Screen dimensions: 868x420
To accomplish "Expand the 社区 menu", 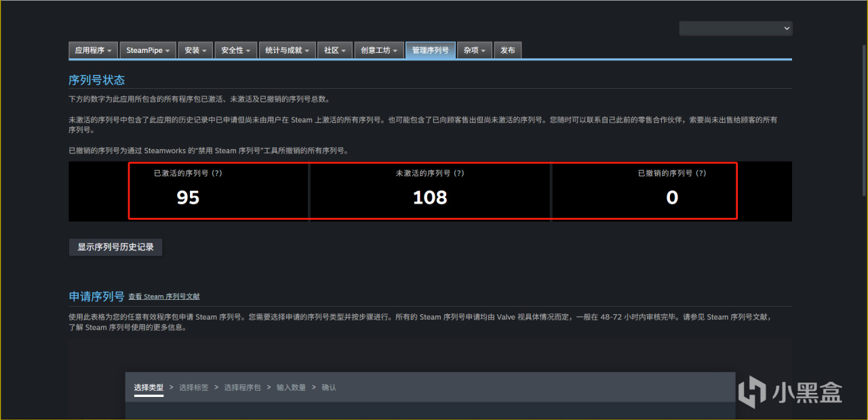I will (x=335, y=50).
